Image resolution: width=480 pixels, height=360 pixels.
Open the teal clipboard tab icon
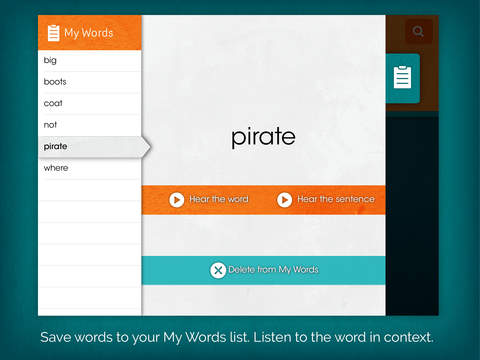[402, 78]
